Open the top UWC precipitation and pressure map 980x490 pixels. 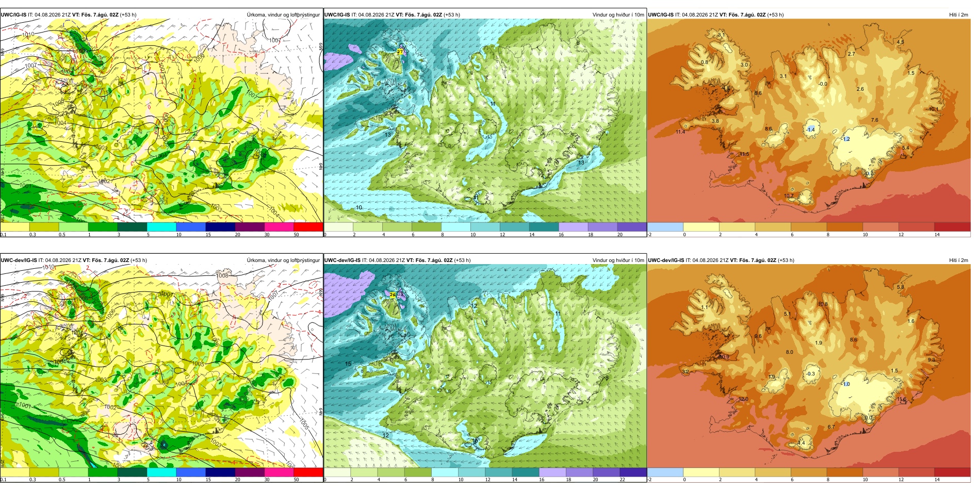[x=161, y=123]
